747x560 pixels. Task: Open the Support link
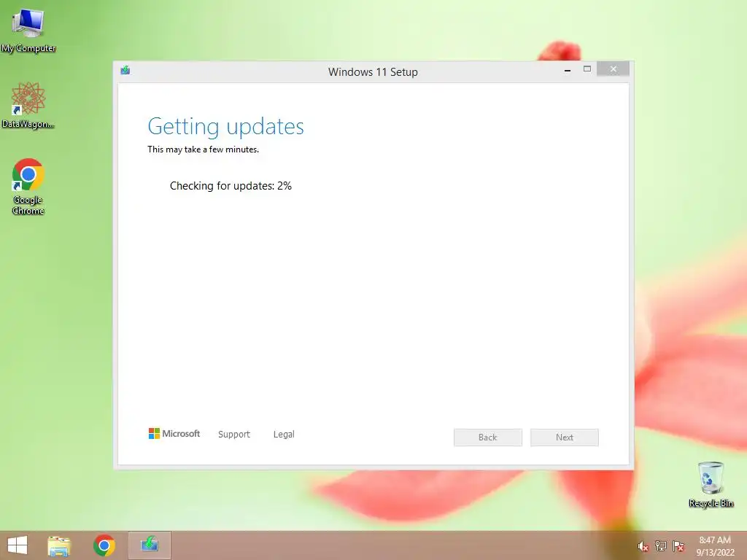point(234,435)
